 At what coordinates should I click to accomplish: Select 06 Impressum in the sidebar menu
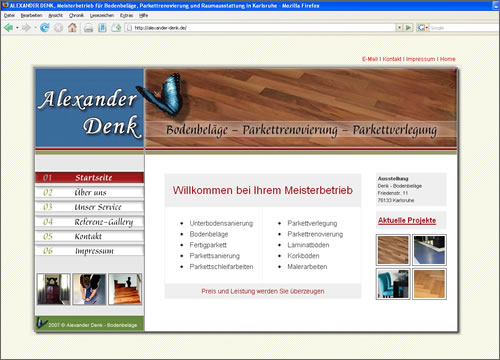pos(89,251)
